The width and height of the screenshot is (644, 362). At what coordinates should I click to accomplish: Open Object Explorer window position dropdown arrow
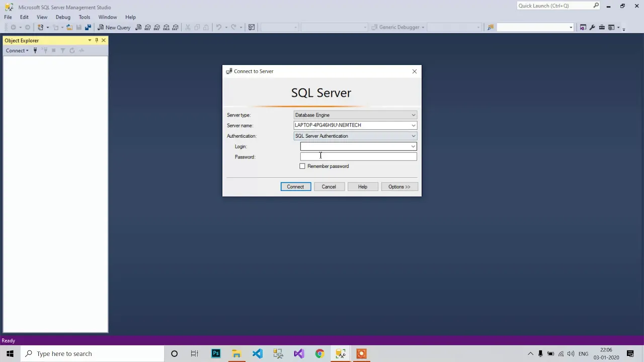click(90, 40)
